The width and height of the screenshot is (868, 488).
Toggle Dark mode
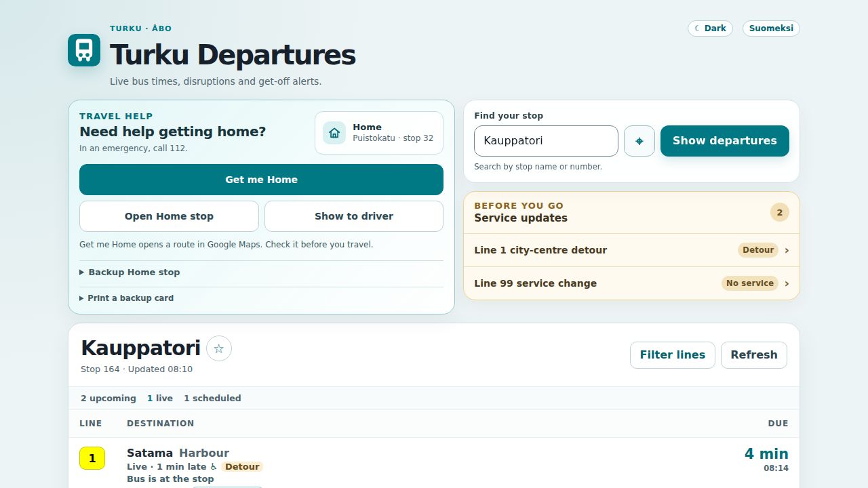tap(710, 28)
